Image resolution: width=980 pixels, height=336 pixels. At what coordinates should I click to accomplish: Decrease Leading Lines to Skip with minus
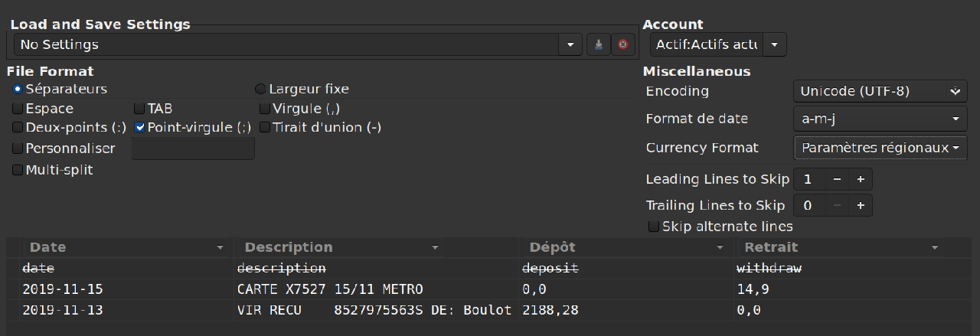tap(837, 179)
